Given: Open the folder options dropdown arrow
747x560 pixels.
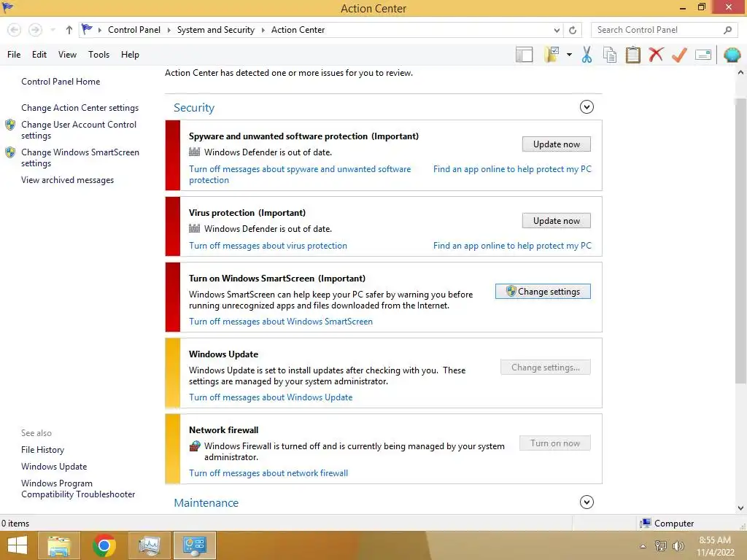Looking at the screenshot, I should point(569,55).
